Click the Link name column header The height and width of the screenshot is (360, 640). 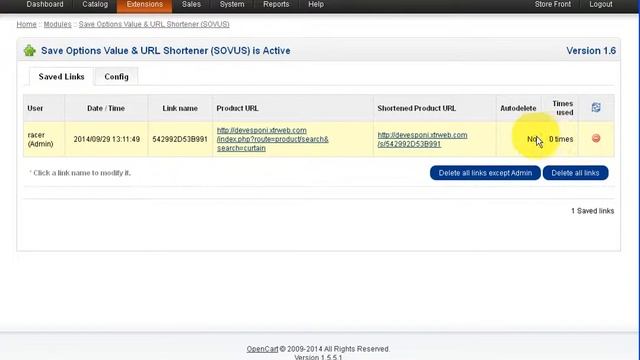pos(180,108)
